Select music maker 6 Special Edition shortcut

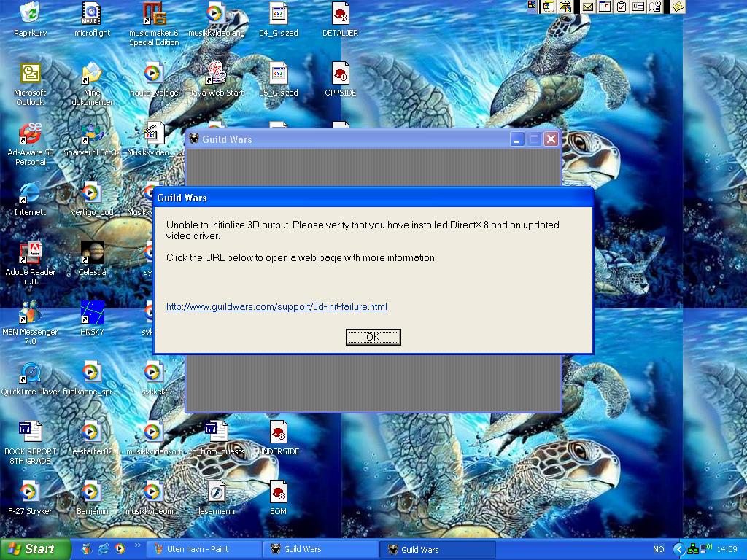click(154, 24)
